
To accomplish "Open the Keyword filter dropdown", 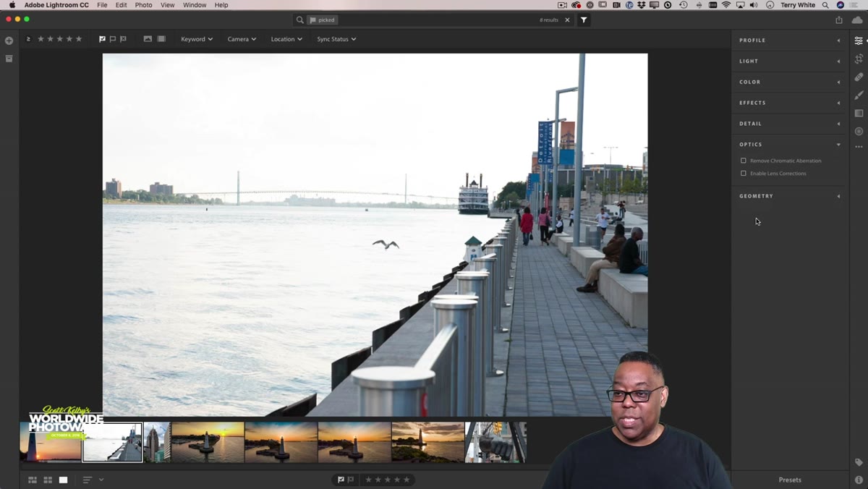I will [197, 39].
